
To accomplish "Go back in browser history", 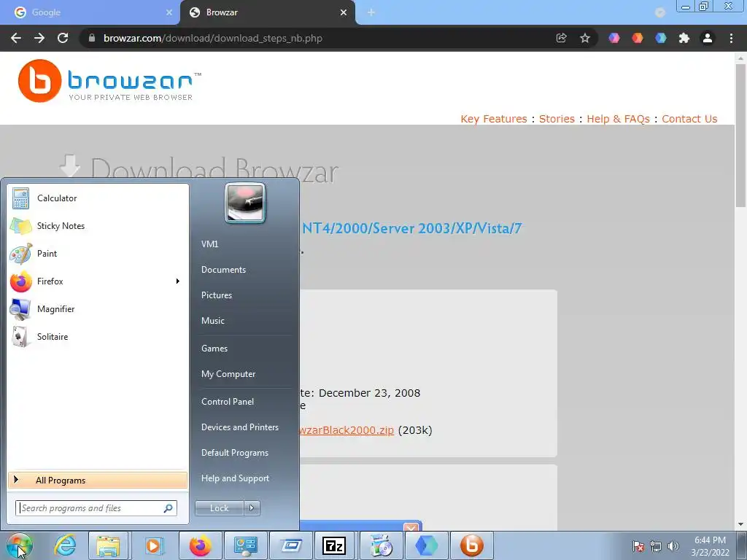I will coord(16,38).
